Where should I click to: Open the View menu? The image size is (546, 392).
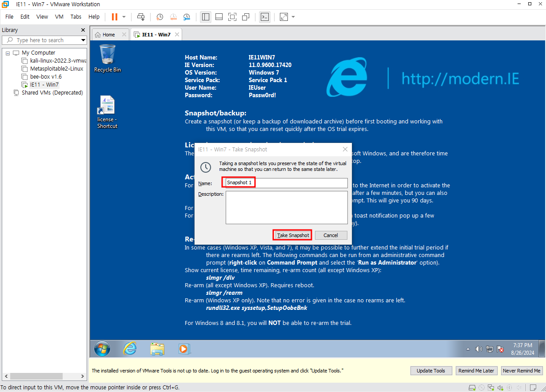[42, 16]
